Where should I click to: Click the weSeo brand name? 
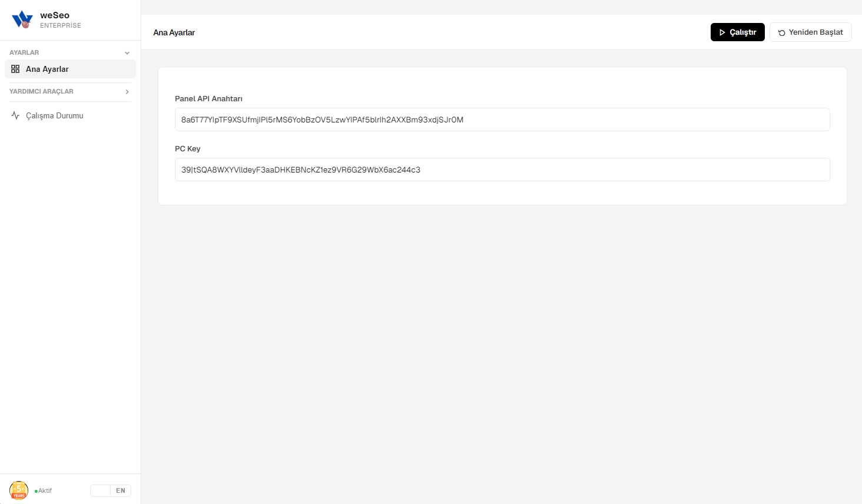click(55, 15)
